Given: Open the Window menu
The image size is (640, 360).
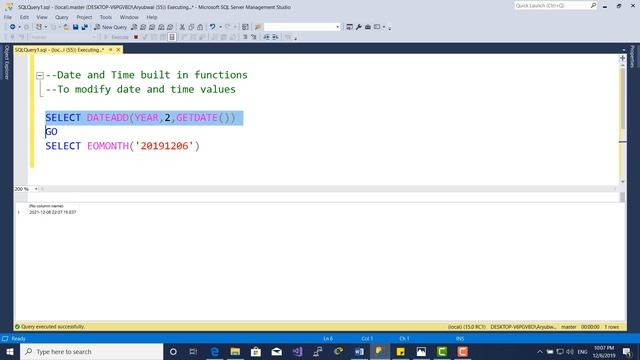Looking at the screenshot, I should pyautogui.click(x=129, y=17).
